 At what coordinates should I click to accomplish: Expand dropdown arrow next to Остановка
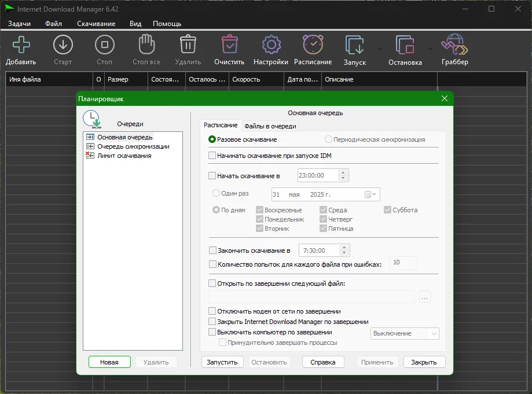point(430,49)
